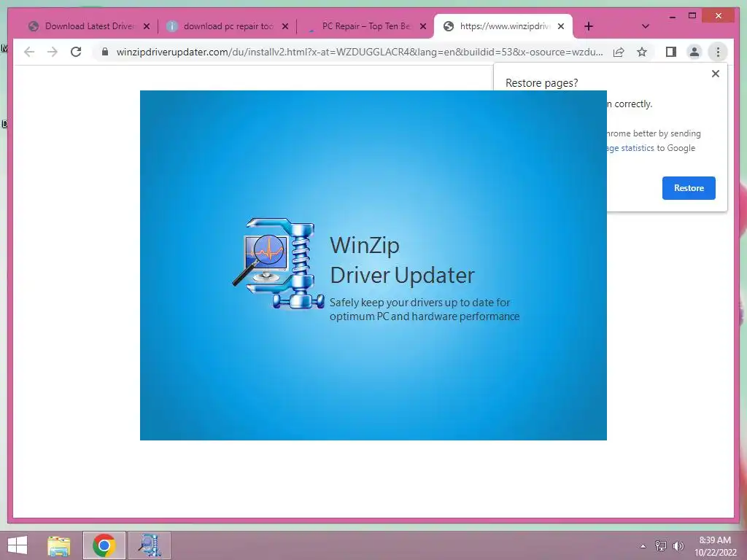This screenshot has height=560, width=747.
Task: Close the active winzipdriverupdater tab
Action: [x=561, y=26]
